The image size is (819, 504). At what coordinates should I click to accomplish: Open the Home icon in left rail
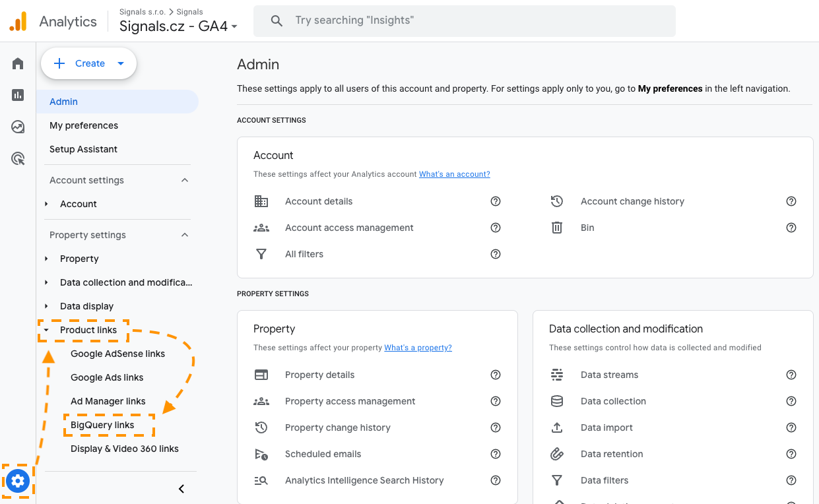click(x=18, y=63)
